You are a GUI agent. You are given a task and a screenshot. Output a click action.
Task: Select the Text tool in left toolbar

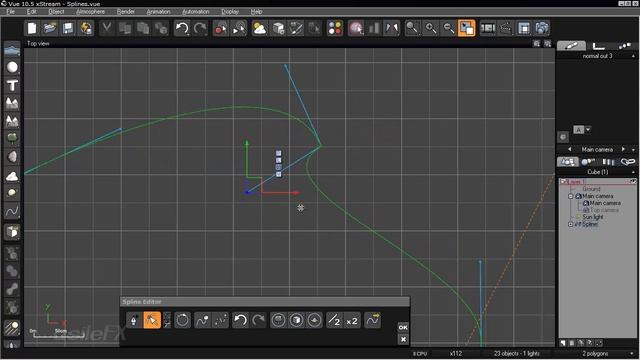point(12,85)
